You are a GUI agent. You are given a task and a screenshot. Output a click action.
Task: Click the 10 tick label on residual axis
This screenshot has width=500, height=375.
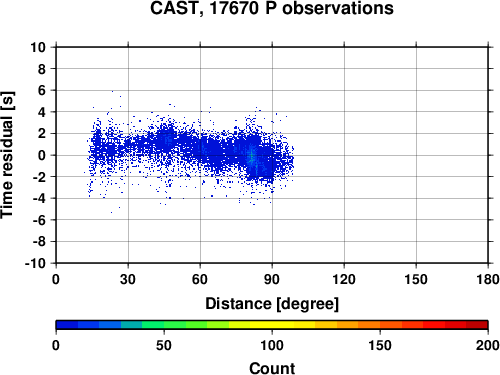[38, 47]
